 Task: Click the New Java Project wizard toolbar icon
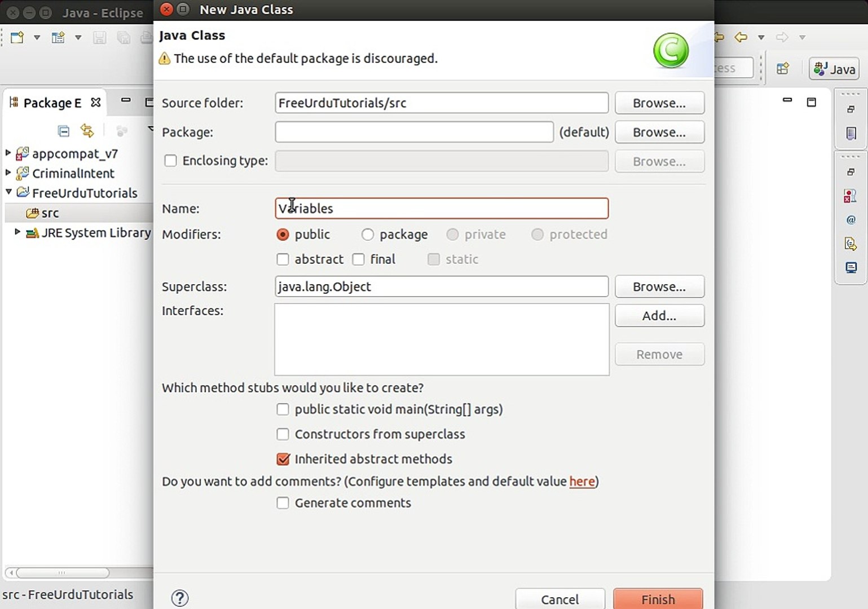[58, 38]
